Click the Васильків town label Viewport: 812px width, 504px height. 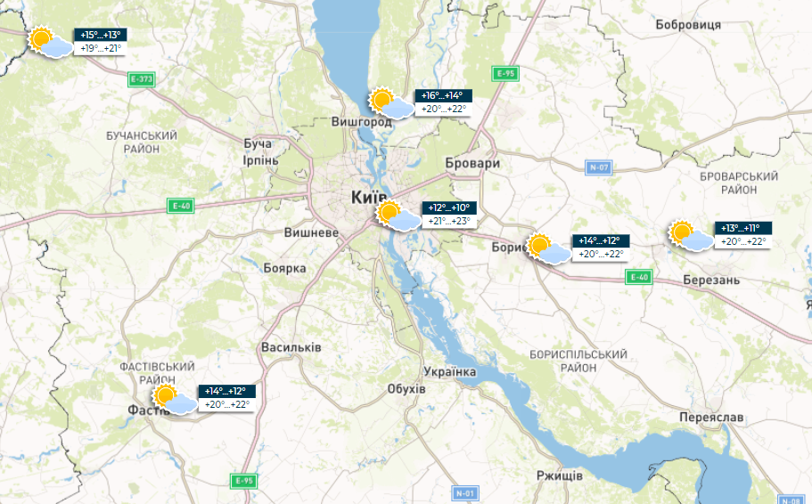pyautogui.click(x=291, y=347)
